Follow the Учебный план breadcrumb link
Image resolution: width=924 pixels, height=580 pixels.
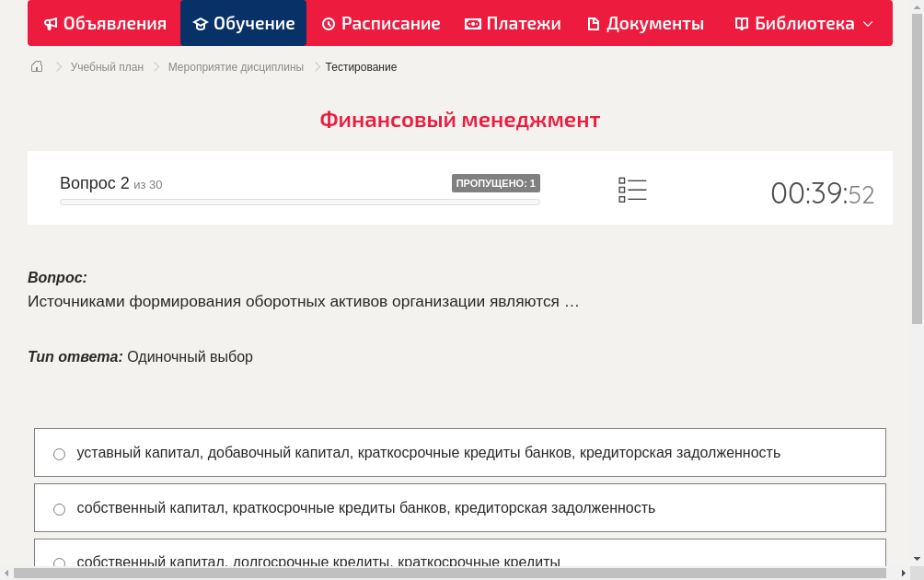click(x=109, y=66)
